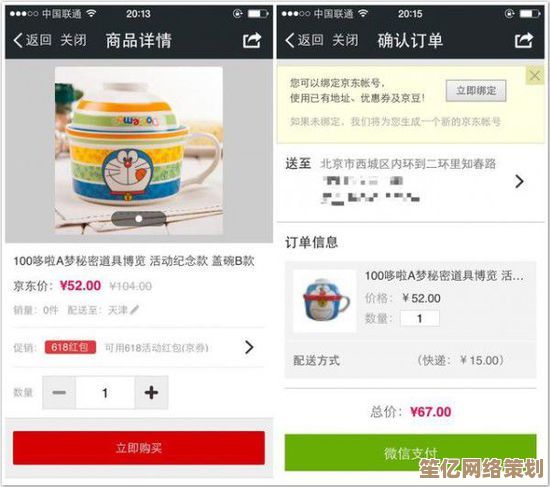Expand delivery address chevron
The image size is (550, 487).
coord(519,181)
